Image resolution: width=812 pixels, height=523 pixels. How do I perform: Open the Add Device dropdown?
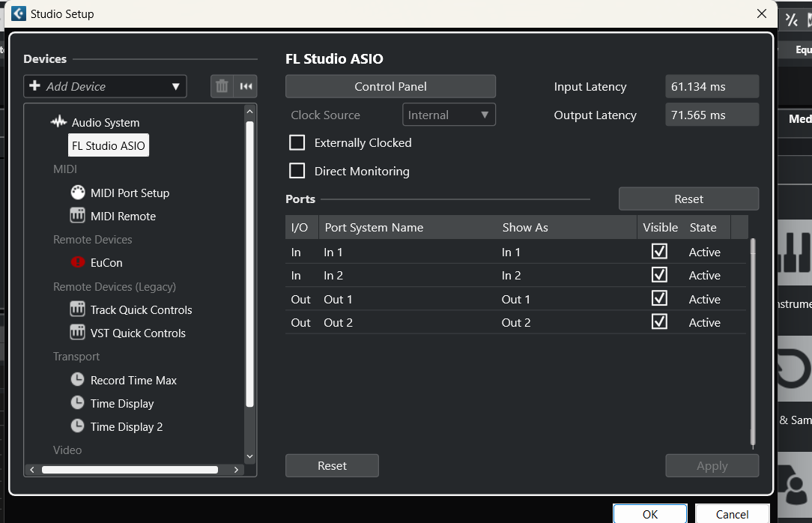[105, 86]
